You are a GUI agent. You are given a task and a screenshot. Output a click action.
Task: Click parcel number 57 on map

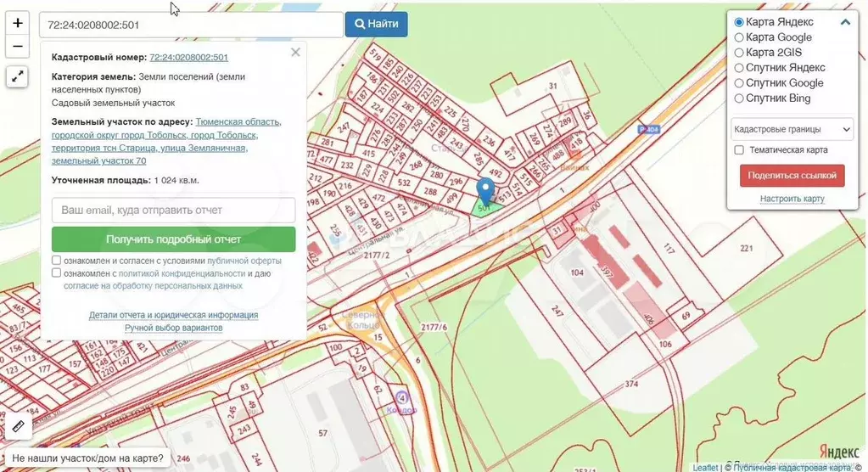click(x=322, y=433)
